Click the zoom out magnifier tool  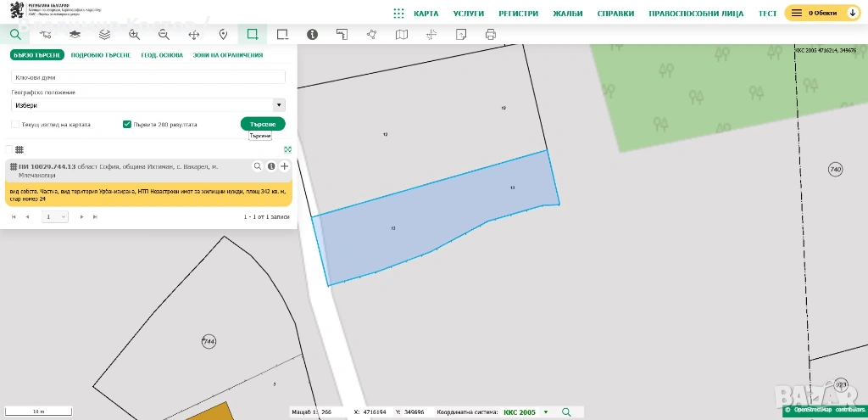point(164,35)
